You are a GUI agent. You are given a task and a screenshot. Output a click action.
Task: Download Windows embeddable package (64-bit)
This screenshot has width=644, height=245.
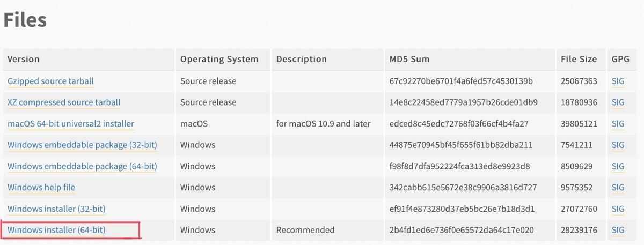82,166
